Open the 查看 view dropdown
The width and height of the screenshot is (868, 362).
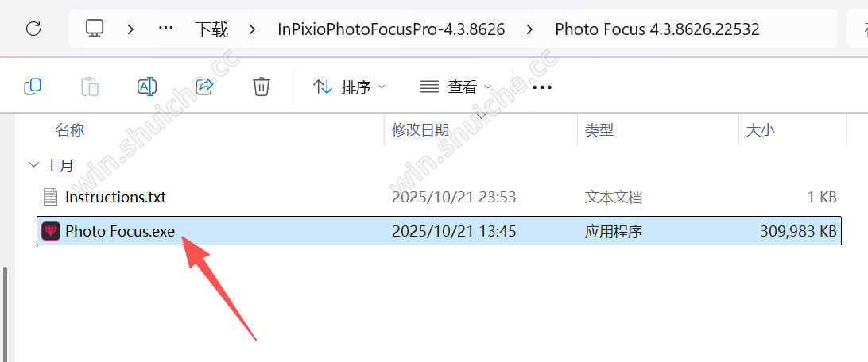[x=455, y=87]
